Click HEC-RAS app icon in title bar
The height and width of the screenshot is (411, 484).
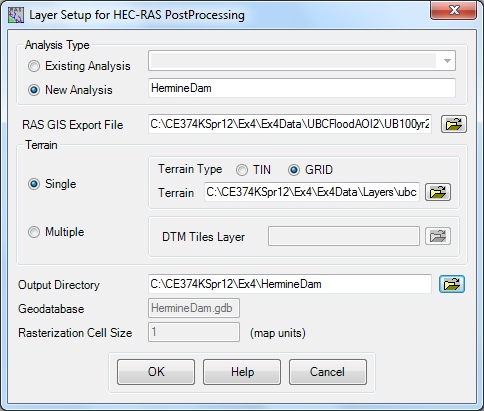click(x=16, y=15)
